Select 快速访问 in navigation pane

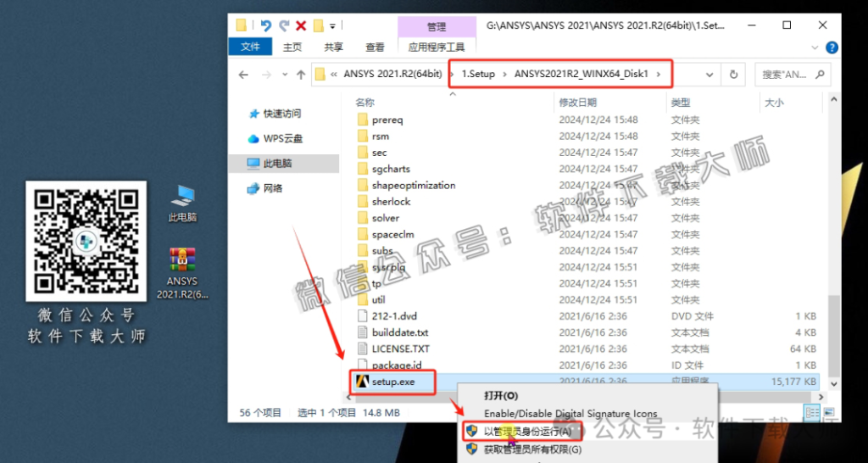[x=281, y=114]
